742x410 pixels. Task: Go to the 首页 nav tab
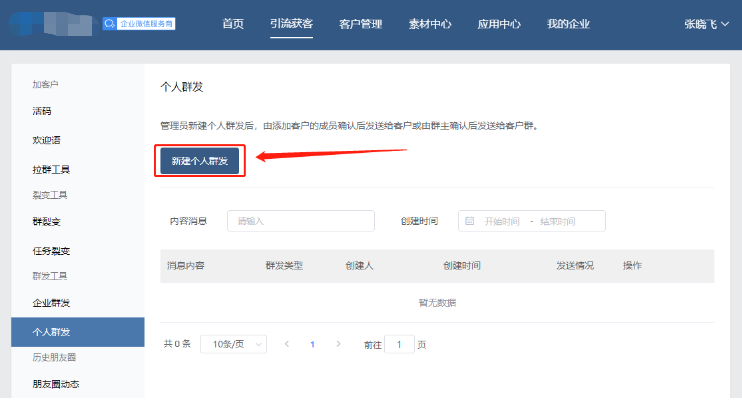click(232, 23)
